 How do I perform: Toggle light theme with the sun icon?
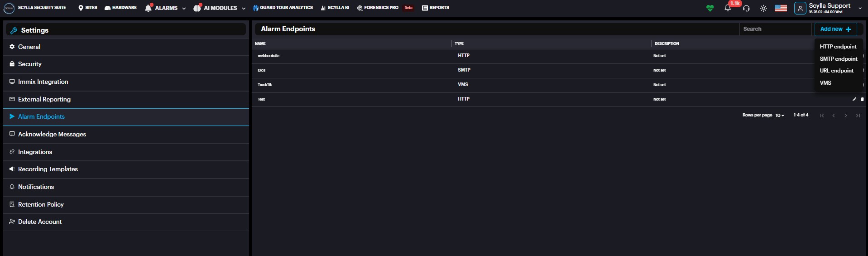[x=763, y=8]
